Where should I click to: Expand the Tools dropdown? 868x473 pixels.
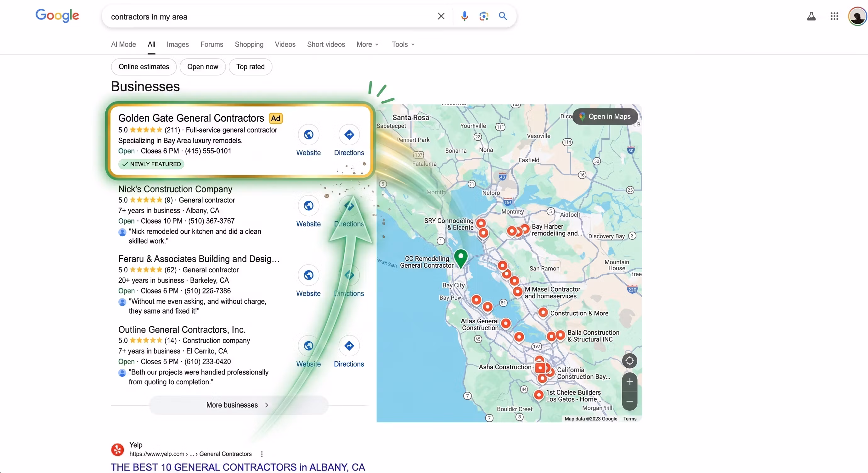coord(403,44)
